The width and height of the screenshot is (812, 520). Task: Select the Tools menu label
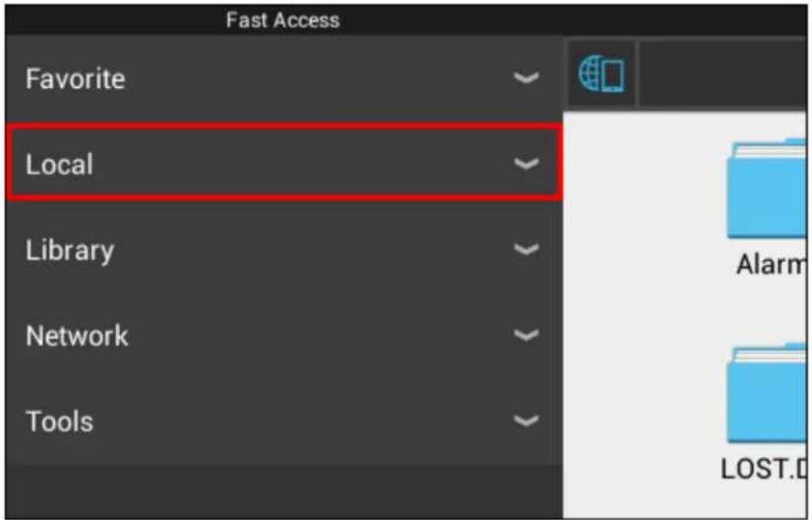coord(60,421)
